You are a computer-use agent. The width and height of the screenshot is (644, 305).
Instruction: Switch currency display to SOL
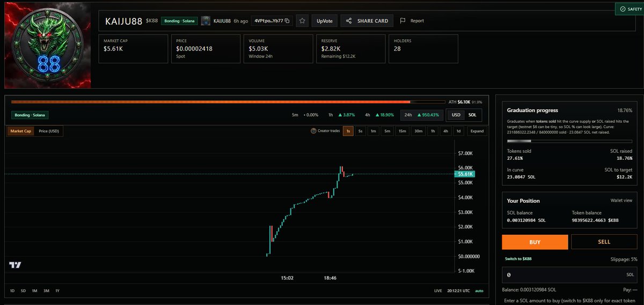point(472,115)
